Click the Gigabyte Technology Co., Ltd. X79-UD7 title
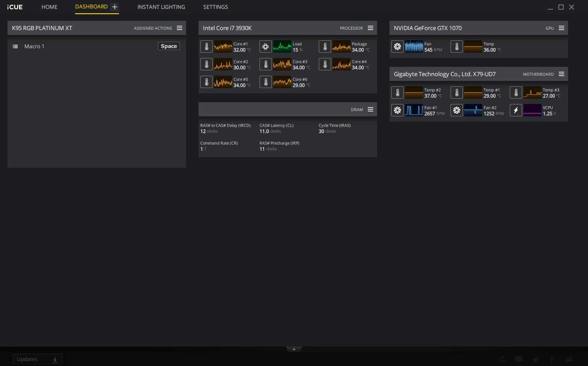 (x=445, y=74)
